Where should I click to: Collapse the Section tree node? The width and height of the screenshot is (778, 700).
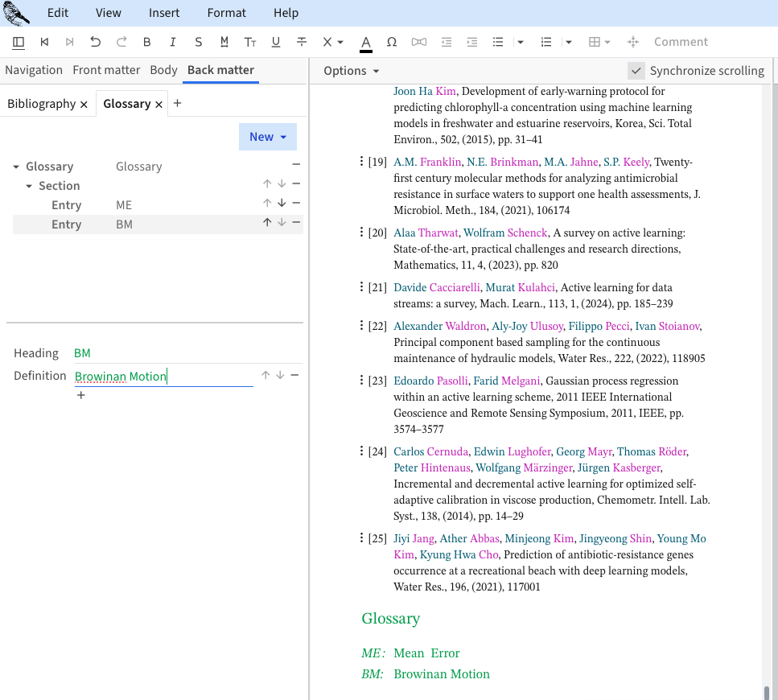pos(30,186)
